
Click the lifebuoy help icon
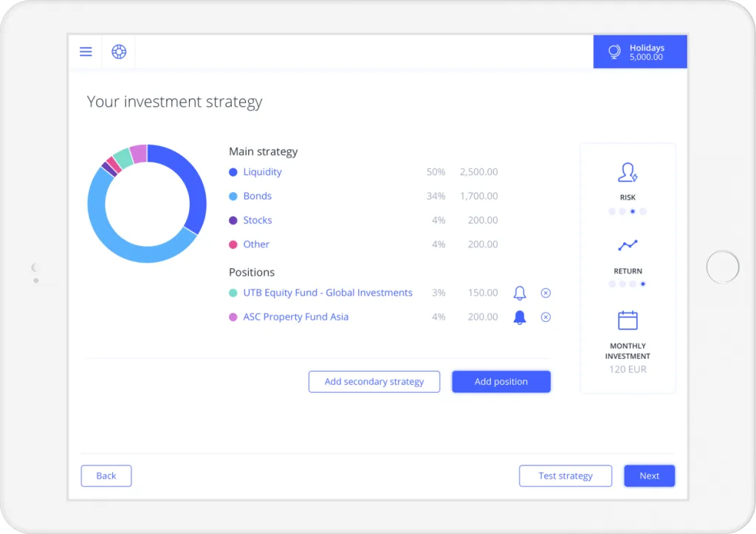coord(119,52)
